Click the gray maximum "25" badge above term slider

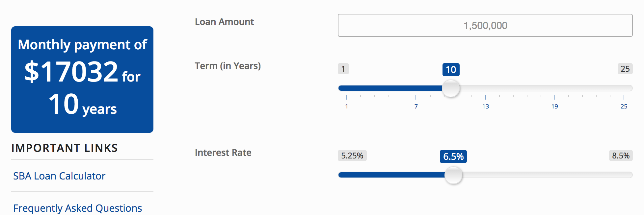[625, 69]
